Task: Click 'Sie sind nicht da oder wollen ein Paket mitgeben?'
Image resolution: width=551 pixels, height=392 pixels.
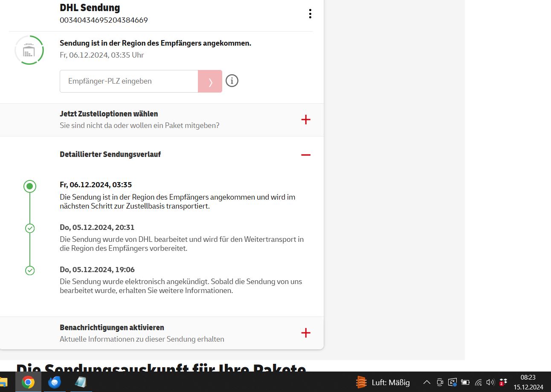Action: click(x=139, y=126)
